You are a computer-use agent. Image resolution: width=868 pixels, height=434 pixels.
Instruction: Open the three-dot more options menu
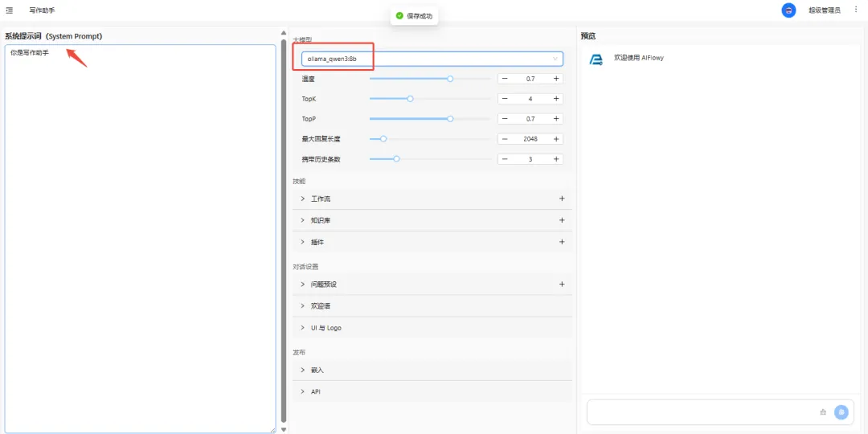point(855,10)
